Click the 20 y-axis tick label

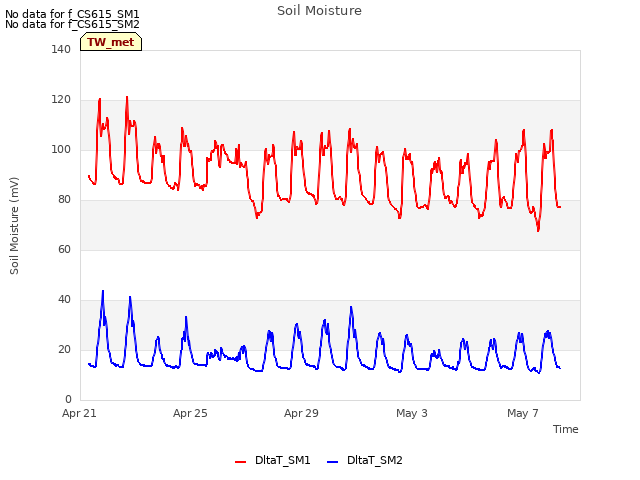(64, 349)
